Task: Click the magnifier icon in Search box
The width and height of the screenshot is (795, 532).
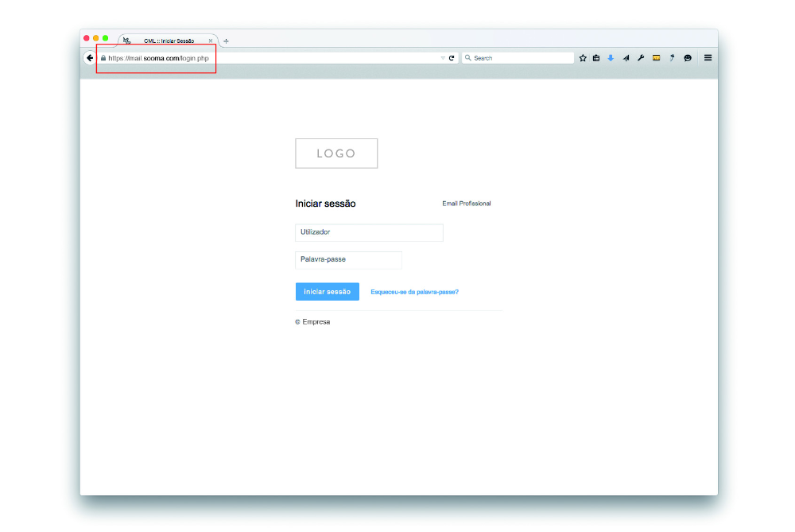Action: [x=468, y=58]
